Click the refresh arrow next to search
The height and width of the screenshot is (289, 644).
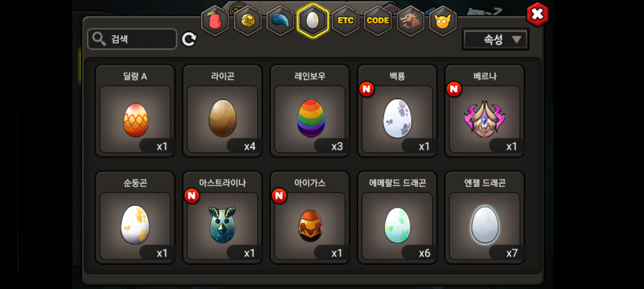189,39
